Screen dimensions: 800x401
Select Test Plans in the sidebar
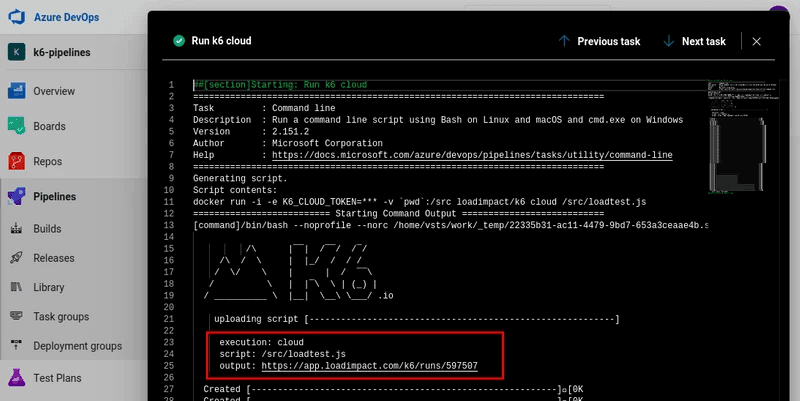point(57,378)
